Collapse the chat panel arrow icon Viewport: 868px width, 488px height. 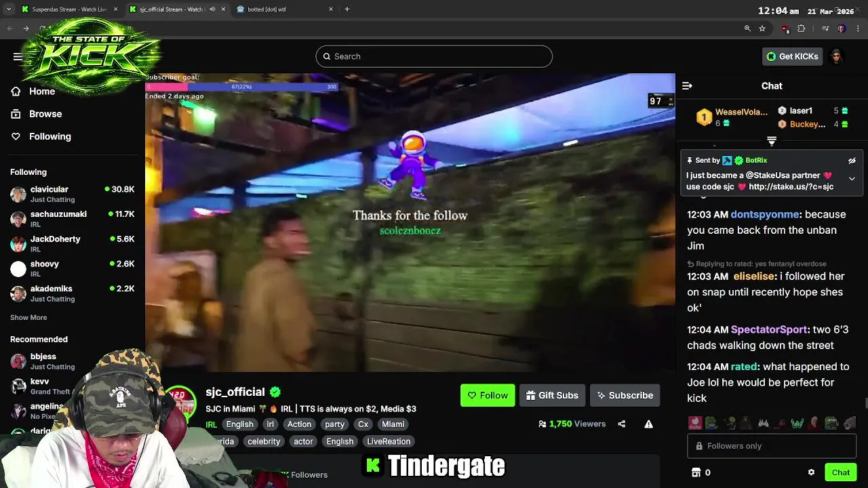click(687, 86)
